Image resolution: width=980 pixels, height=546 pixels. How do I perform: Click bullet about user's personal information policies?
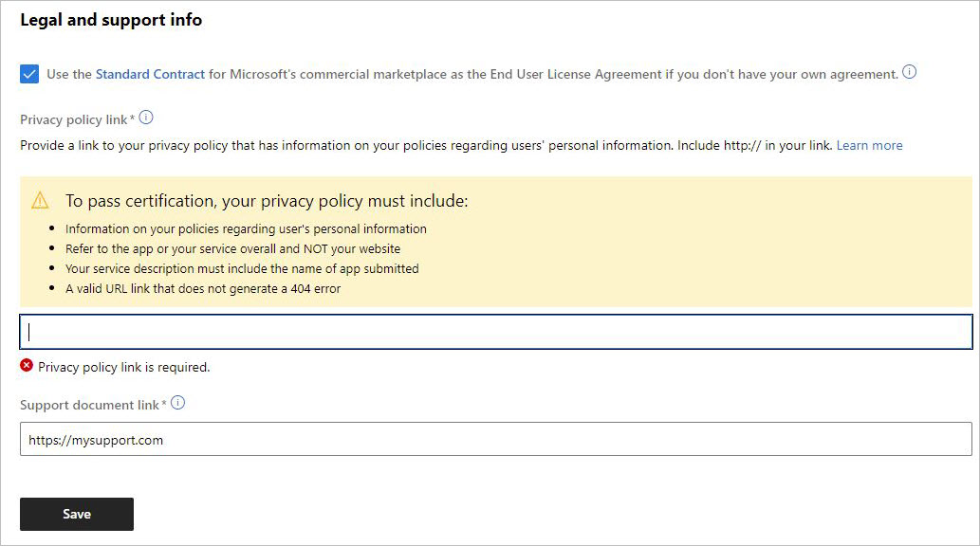coord(247,228)
